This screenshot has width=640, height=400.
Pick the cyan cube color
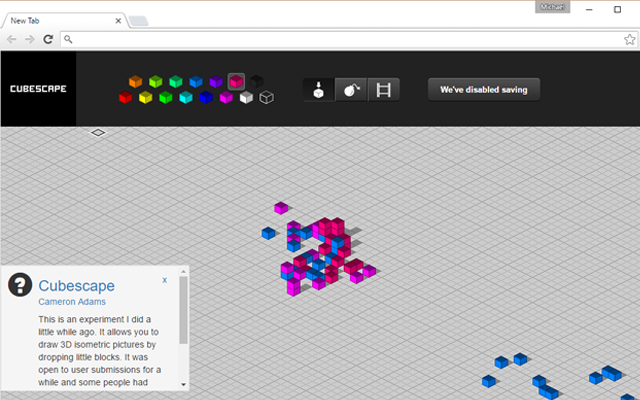coord(186,98)
